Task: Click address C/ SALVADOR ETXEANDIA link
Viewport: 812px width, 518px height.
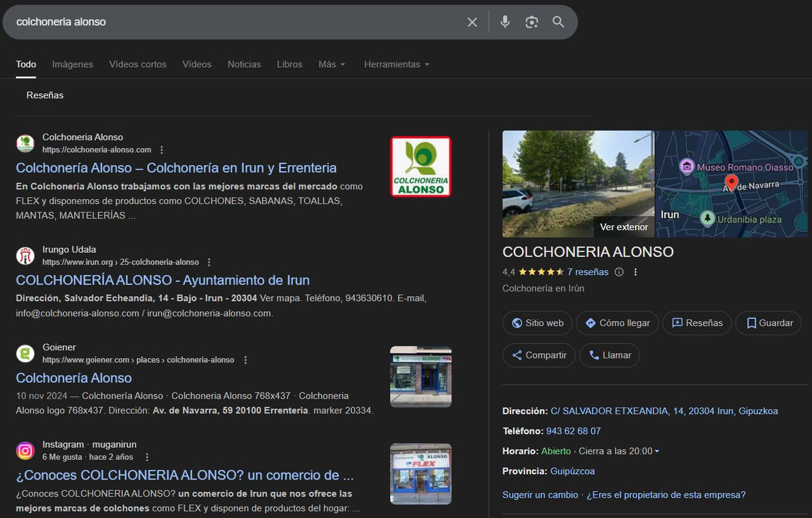Action: coord(664,411)
